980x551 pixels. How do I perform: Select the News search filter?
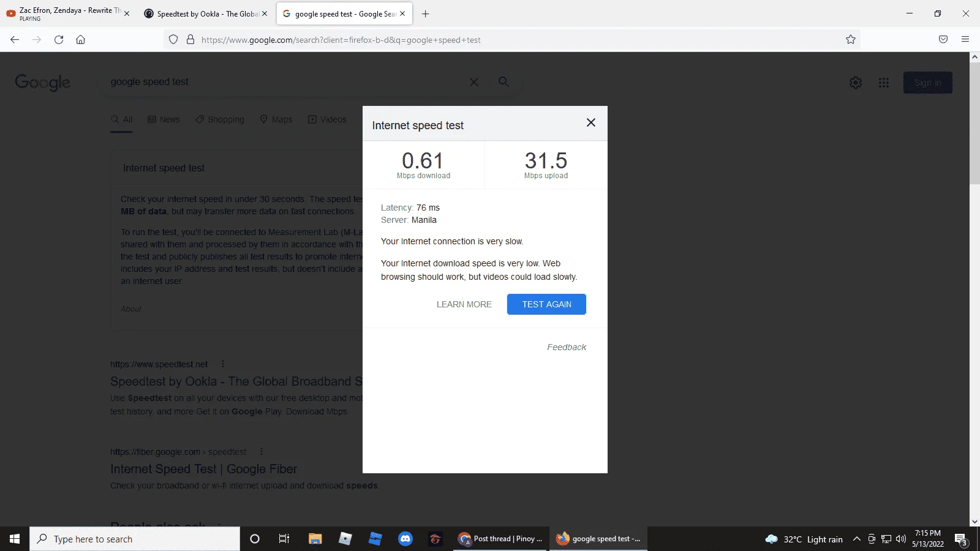pyautogui.click(x=164, y=119)
